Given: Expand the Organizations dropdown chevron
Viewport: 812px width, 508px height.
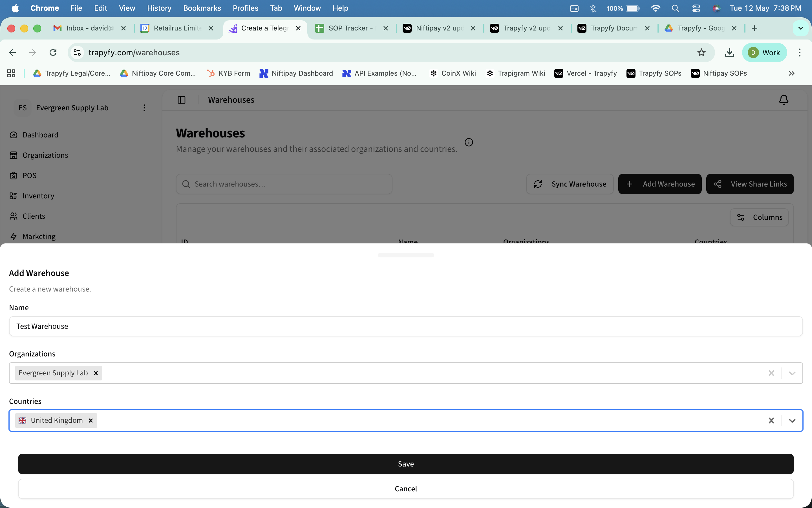Looking at the screenshot, I should (x=792, y=373).
